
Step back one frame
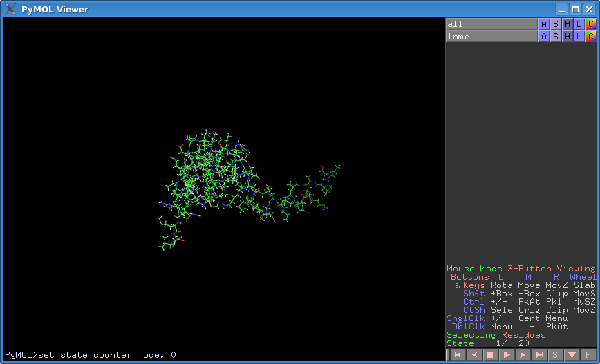click(474, 355)
